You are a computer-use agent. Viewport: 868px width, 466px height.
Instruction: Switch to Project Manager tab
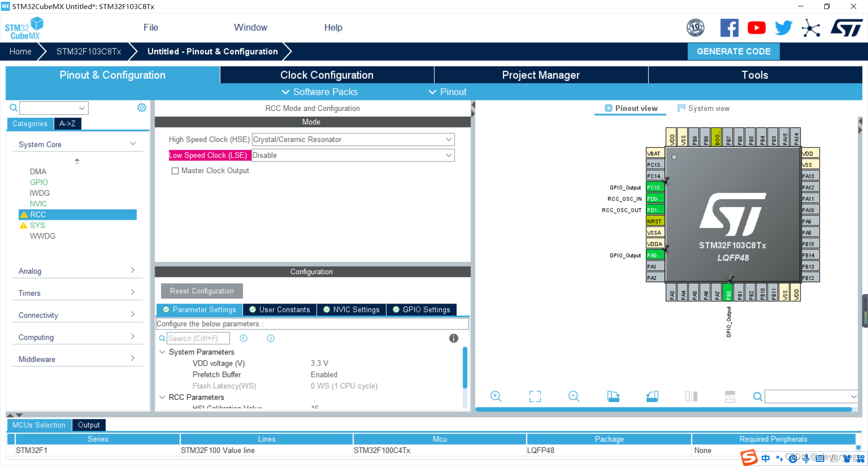click(541, 75)
